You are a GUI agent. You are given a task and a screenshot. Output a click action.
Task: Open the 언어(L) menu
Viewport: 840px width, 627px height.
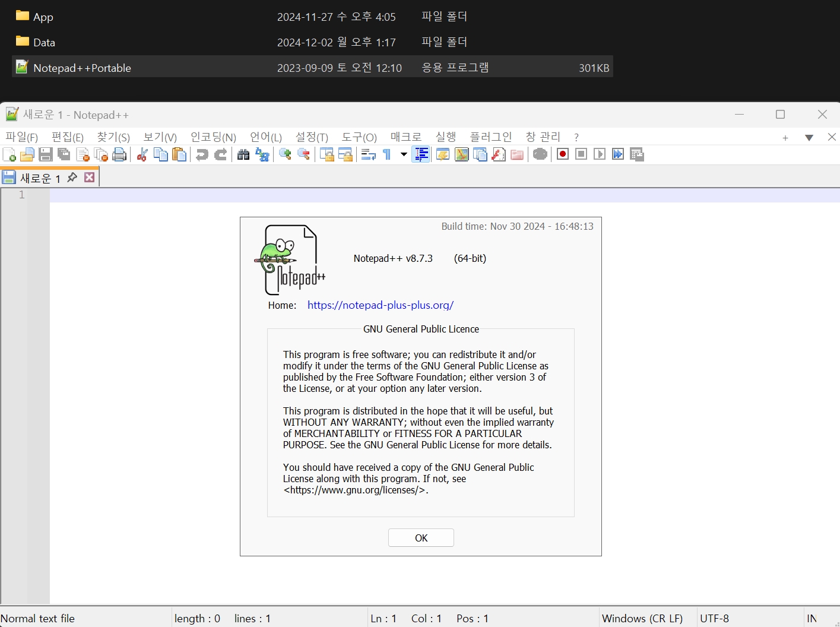coord(266,137)
